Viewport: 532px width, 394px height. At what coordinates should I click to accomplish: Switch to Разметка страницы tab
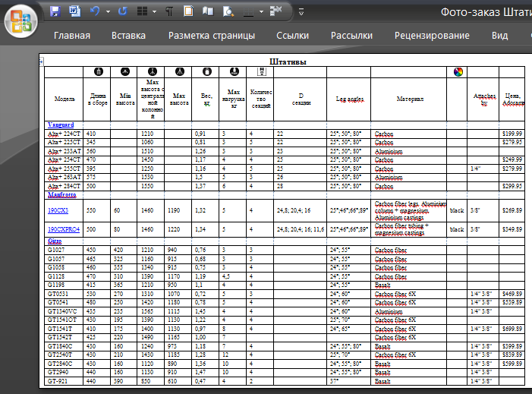pyautogui.click(x=212, y=36)
